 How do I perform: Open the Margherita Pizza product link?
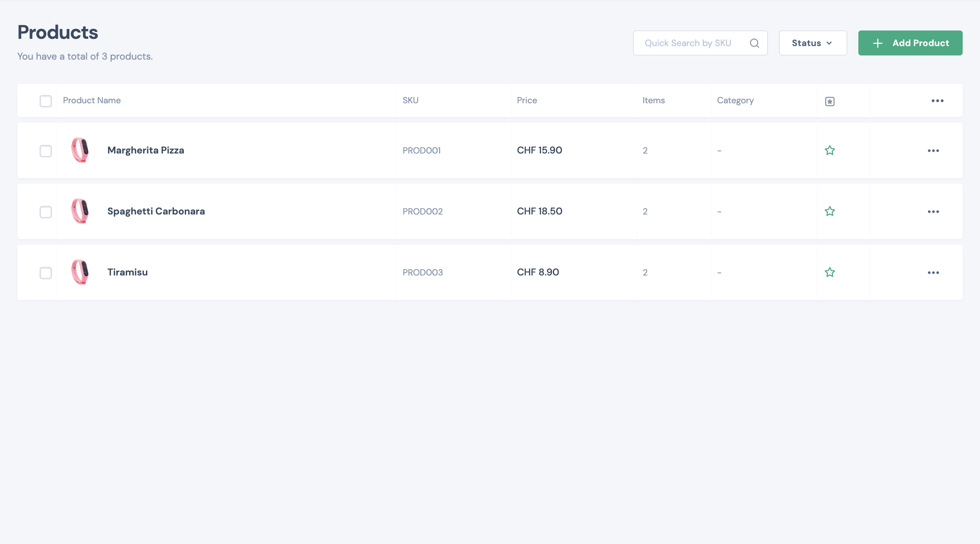pyautogui.click(x=145, y=150)
